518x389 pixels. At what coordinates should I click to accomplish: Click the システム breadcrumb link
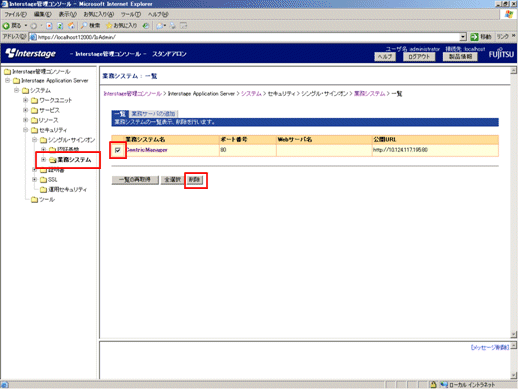coord(251,94)
